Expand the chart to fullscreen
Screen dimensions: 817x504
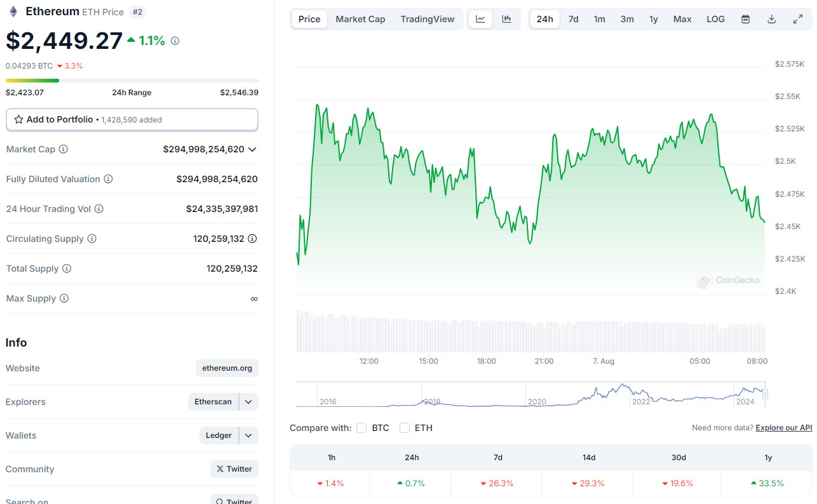pos(798,19)
